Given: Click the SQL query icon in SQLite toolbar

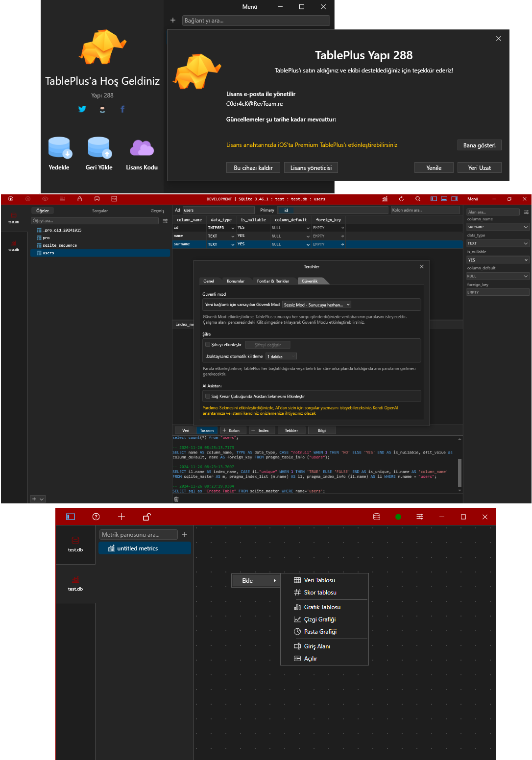Looking at the screenshot, I should pos(114,199).
